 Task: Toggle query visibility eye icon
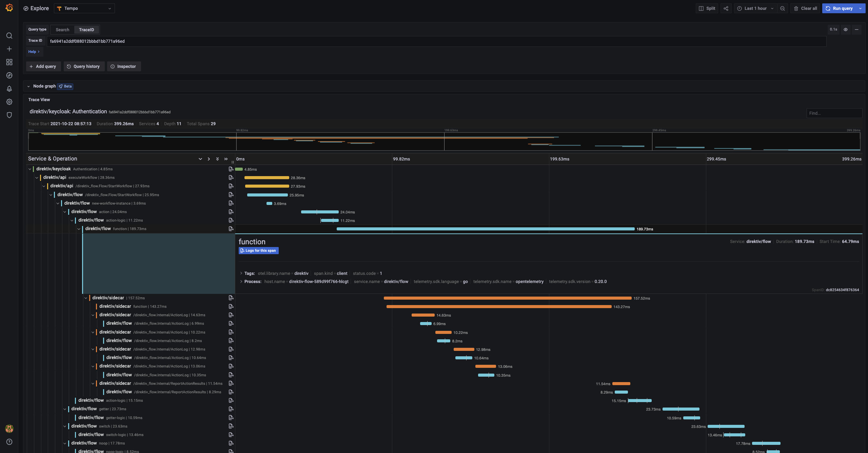(846, 30)
